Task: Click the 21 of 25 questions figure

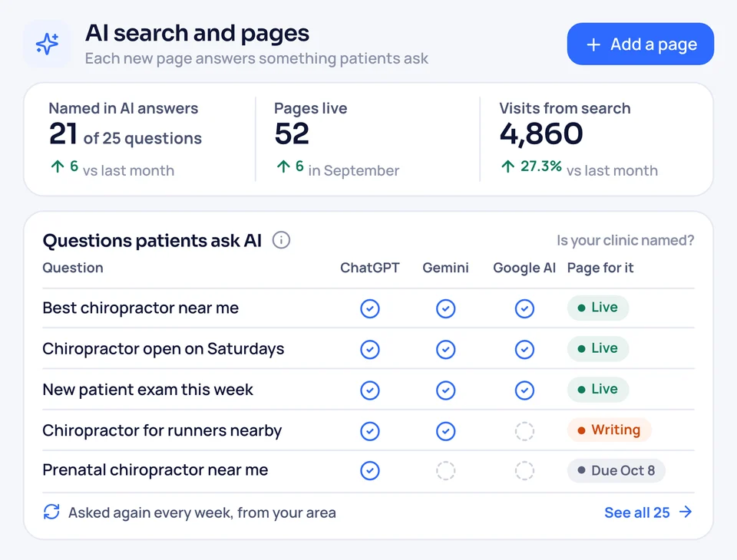Action: coord(125,134)
